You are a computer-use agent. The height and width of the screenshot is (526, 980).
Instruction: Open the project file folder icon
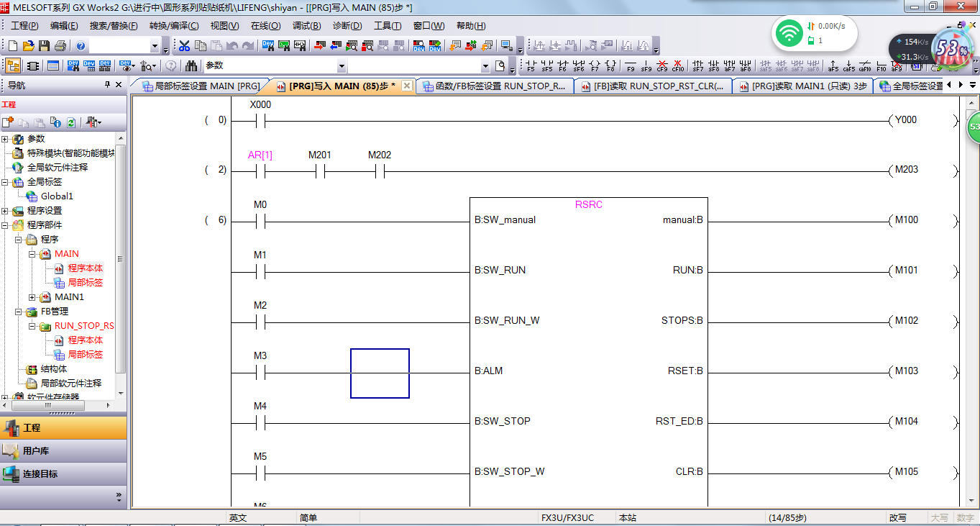tap(29, 46)
